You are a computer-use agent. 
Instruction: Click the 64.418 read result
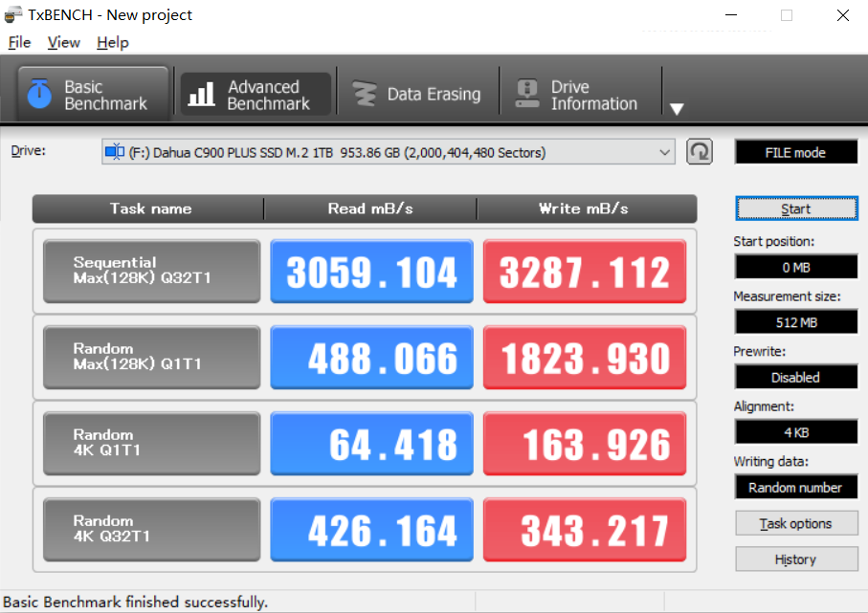371,444
